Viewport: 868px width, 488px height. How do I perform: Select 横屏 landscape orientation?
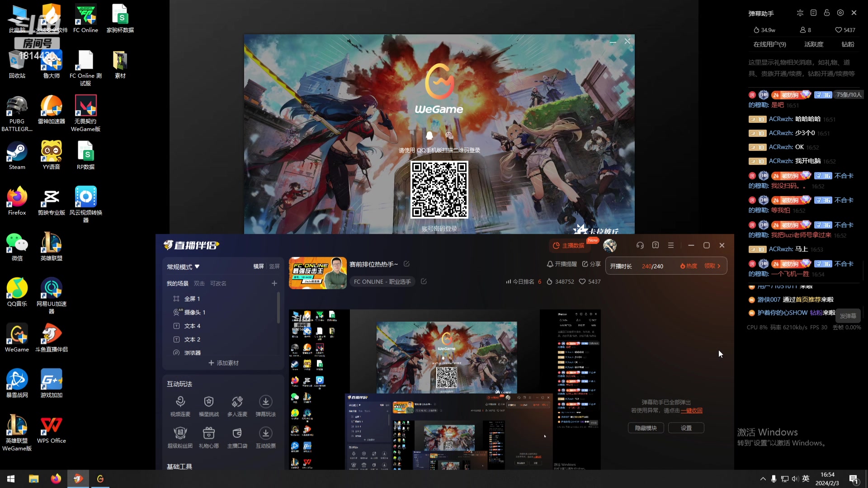click(258, 267)
